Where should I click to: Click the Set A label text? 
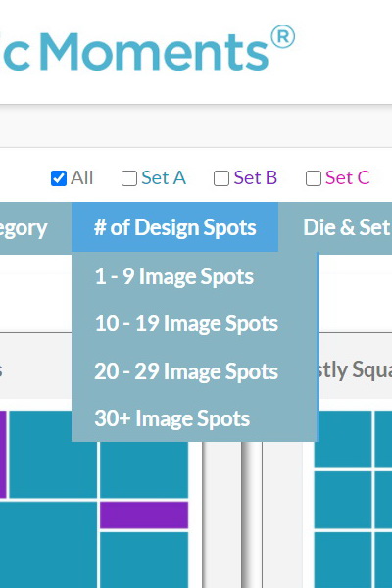(x=164, y=177)
